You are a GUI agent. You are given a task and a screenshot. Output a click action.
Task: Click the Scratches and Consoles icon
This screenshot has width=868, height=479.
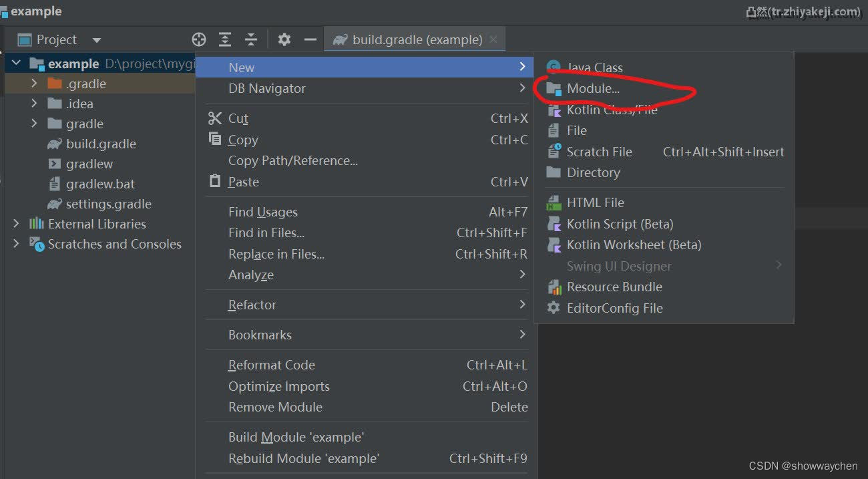coord(37,244)
